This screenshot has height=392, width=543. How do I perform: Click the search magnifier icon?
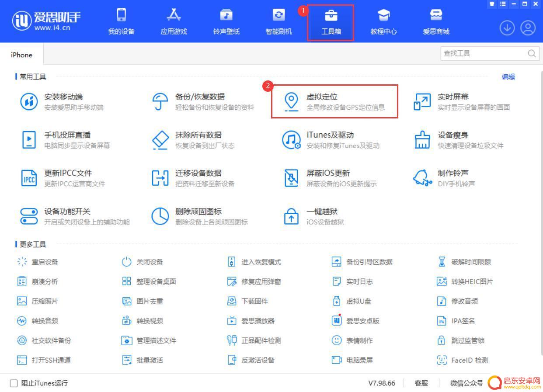tap(532, 53)
